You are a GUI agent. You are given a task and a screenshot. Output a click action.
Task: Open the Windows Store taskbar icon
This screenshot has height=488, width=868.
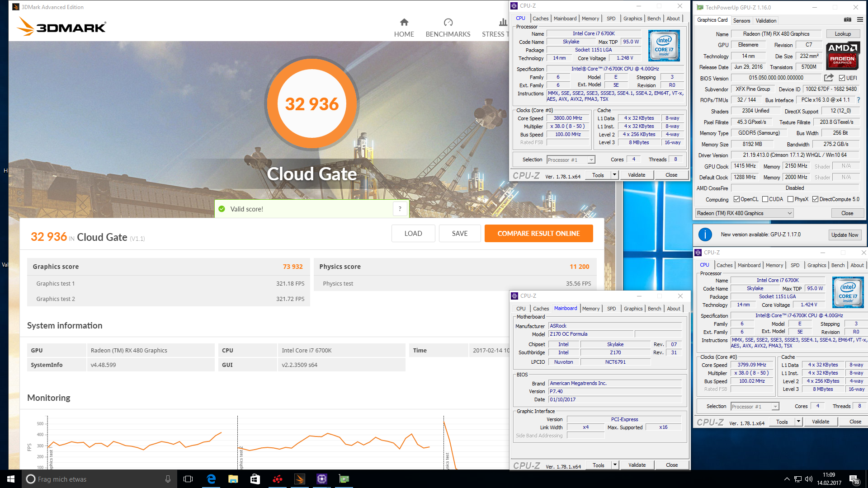[x=255, y=479]
